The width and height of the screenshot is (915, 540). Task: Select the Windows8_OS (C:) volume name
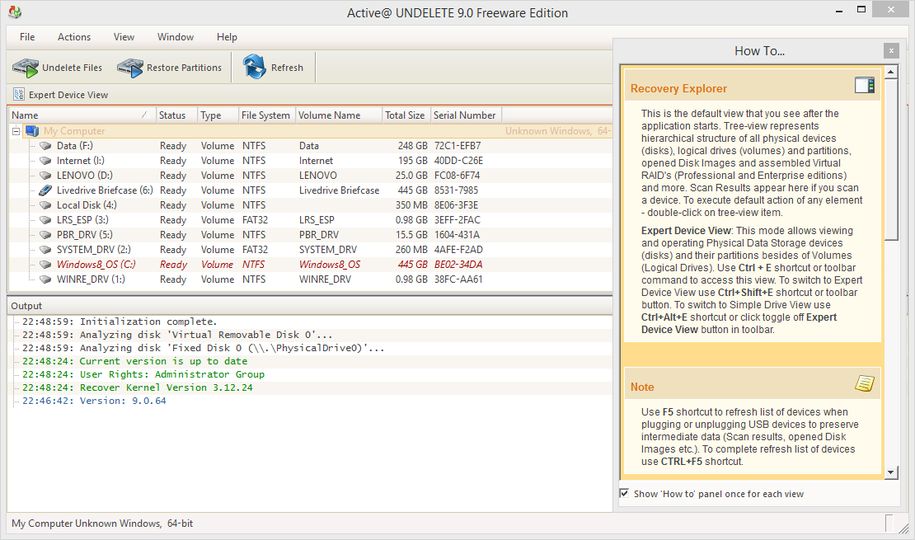tap(96, 264)
